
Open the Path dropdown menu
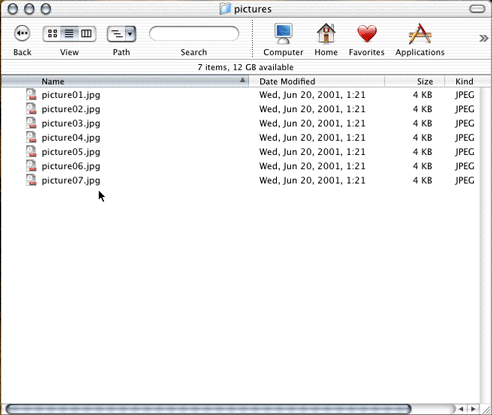(121, 34)
